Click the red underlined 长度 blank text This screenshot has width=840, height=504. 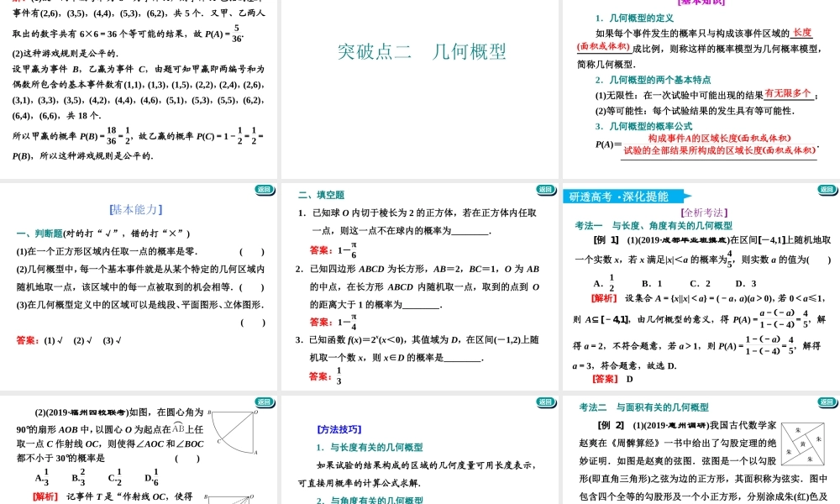802,32
